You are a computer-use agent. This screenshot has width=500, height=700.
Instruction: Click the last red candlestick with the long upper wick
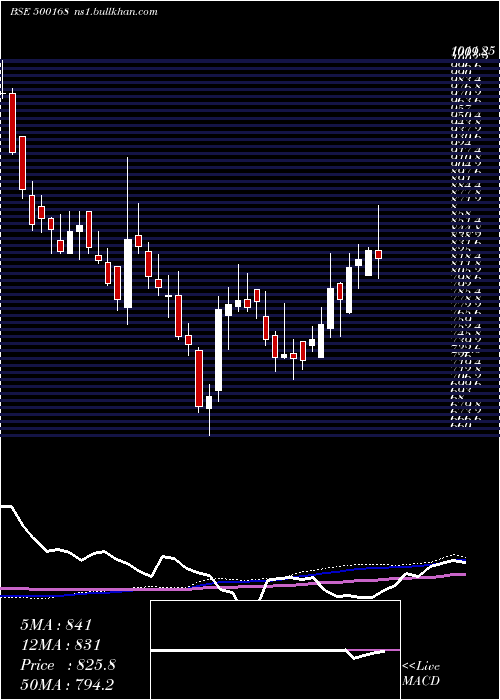click(x=379, y=254)
